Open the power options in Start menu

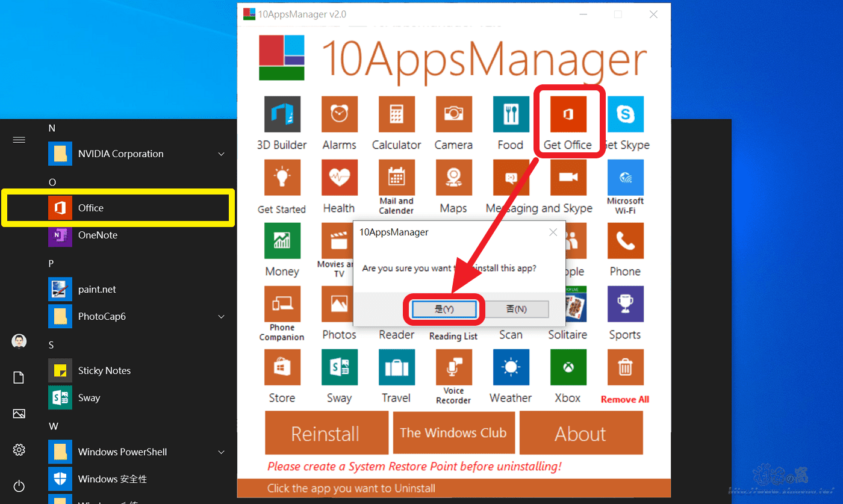click(x=19, y=486)
